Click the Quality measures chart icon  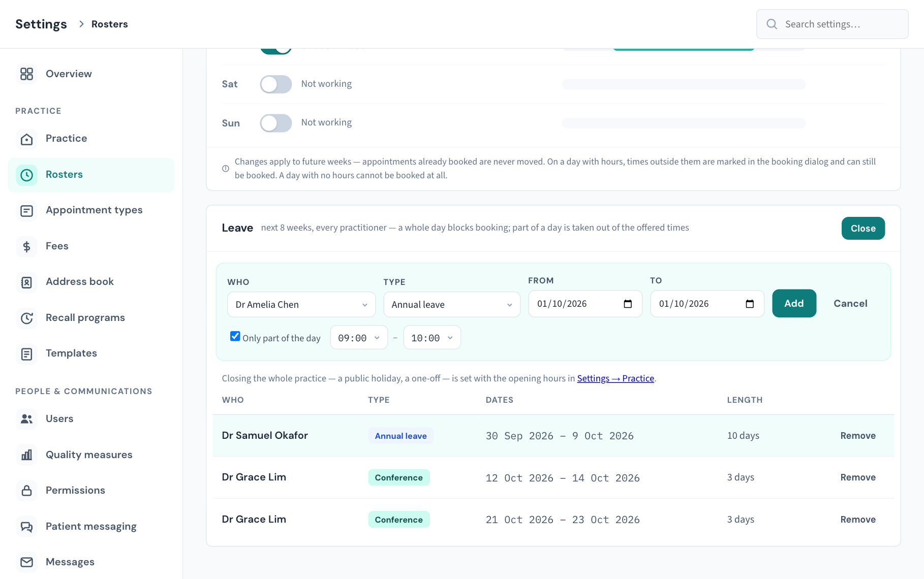(26, 455)
